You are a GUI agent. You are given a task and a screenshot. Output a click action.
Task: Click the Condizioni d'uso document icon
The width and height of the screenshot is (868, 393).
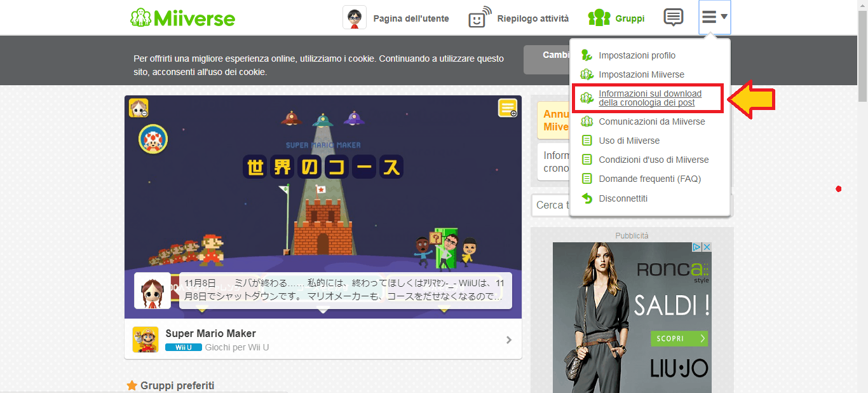pyautogui.click(x=587, y=160)
